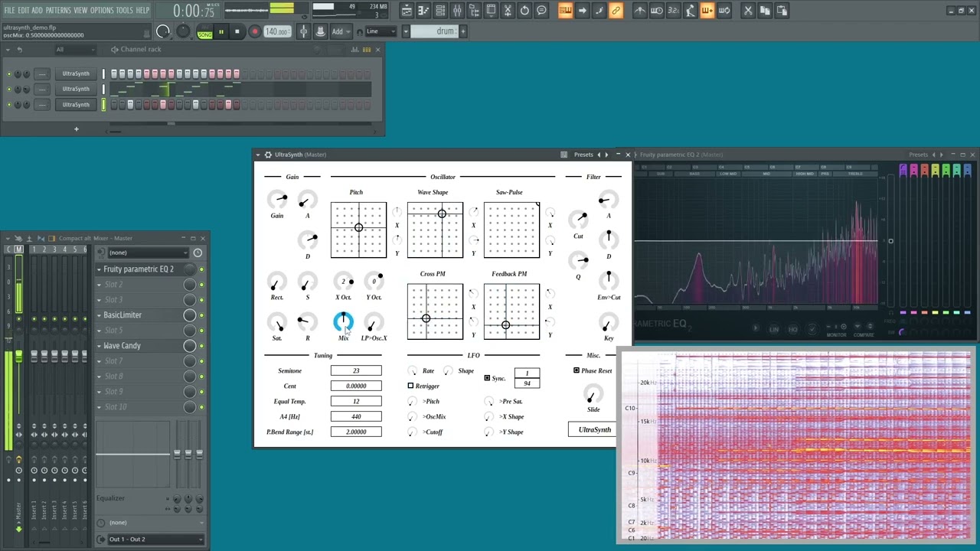
Task: Toggle step sequencer view icon in channel rack
Action: 367,49
